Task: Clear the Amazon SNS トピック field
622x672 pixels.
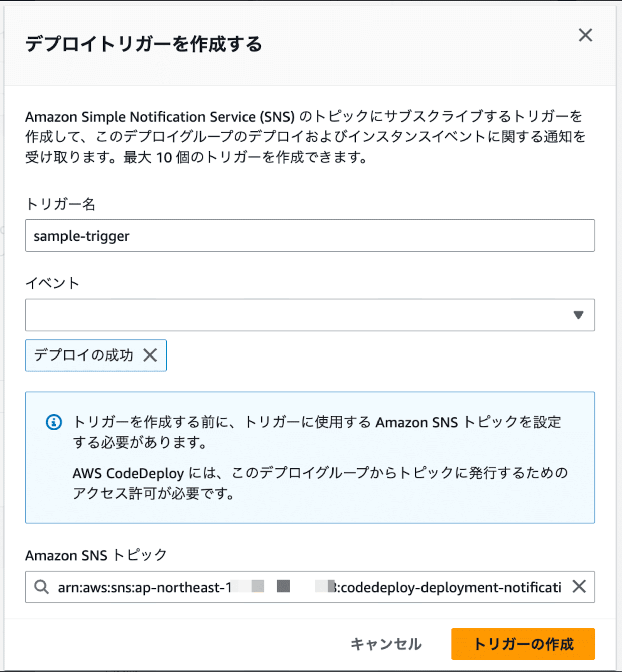Action: coord(579,586)
